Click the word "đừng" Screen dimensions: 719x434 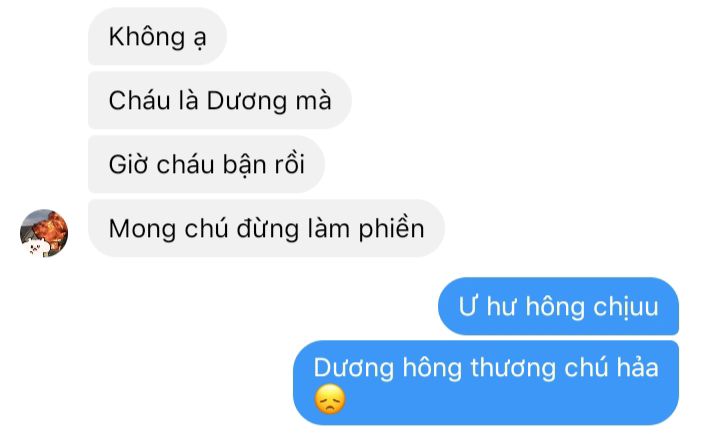[268, 229]
